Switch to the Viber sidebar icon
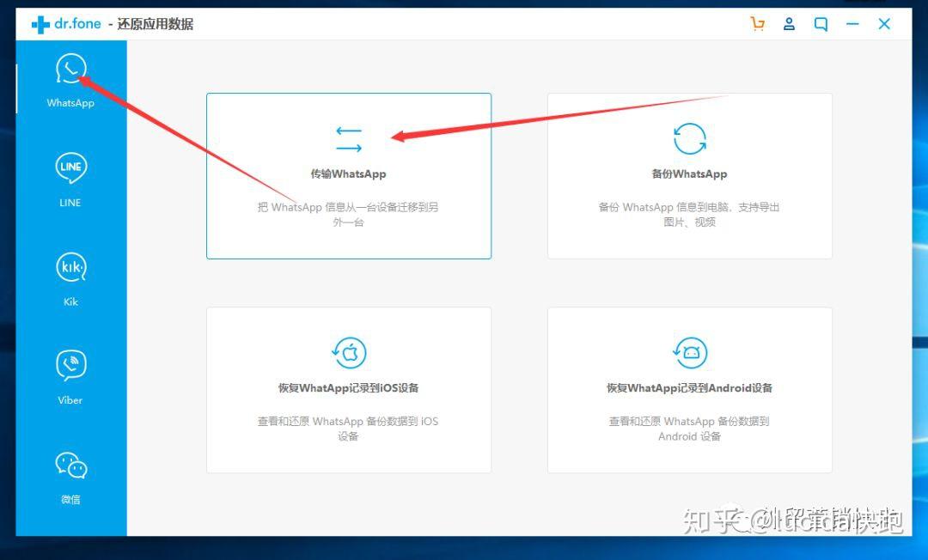928x560 pixels. click(71, 365)
